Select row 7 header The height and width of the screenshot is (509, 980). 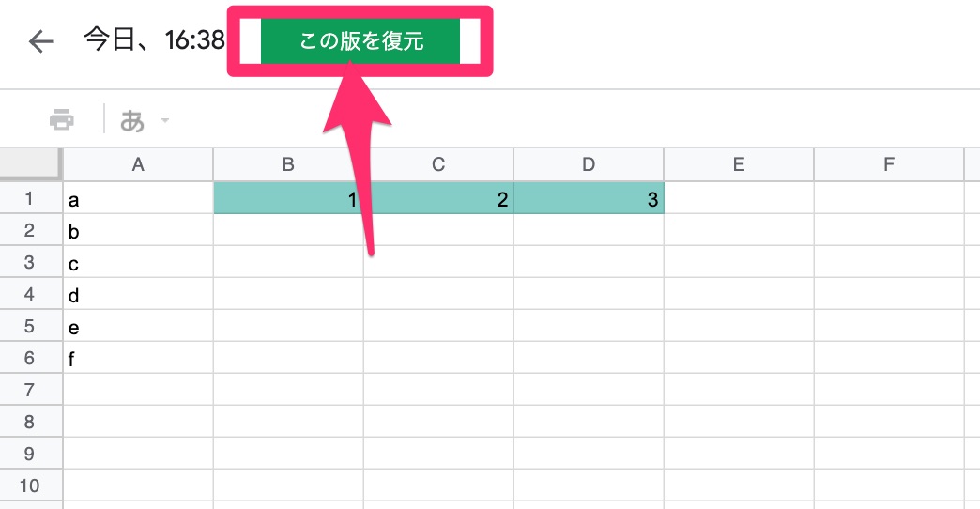coord(30,390)
